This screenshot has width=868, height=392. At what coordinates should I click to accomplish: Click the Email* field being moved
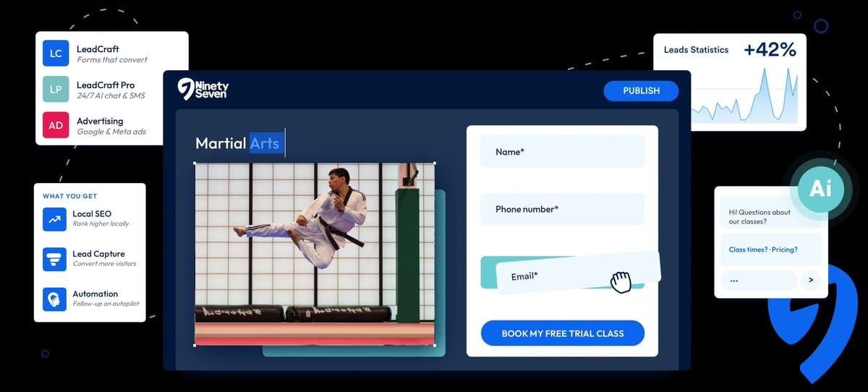pos(579,273)
